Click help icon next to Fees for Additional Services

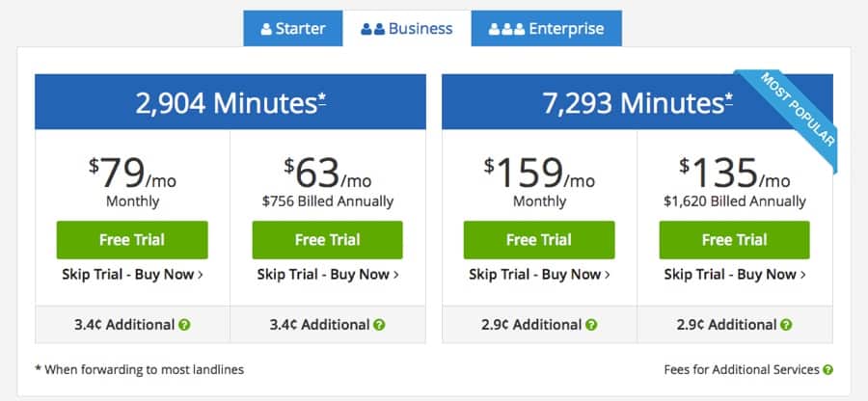point(827,369)
